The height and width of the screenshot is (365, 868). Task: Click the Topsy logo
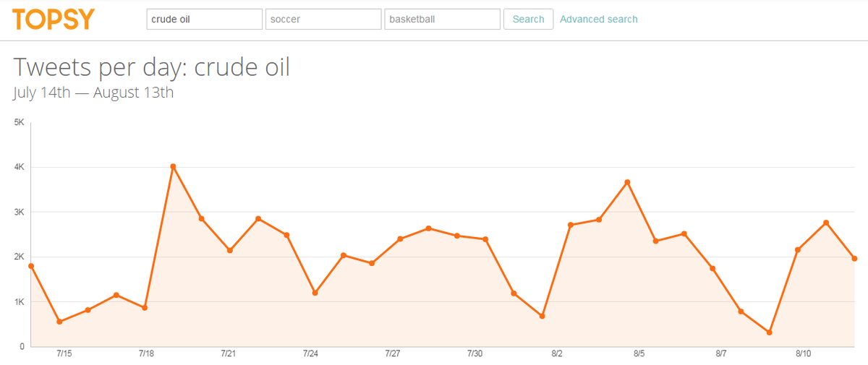click(54, 20)
